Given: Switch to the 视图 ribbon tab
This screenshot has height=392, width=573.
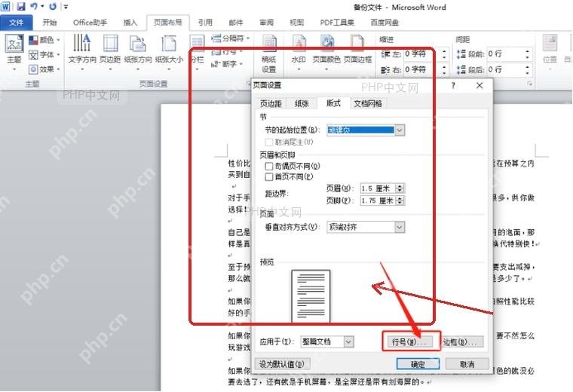Looking at the screenshot, I should [297, 23].
